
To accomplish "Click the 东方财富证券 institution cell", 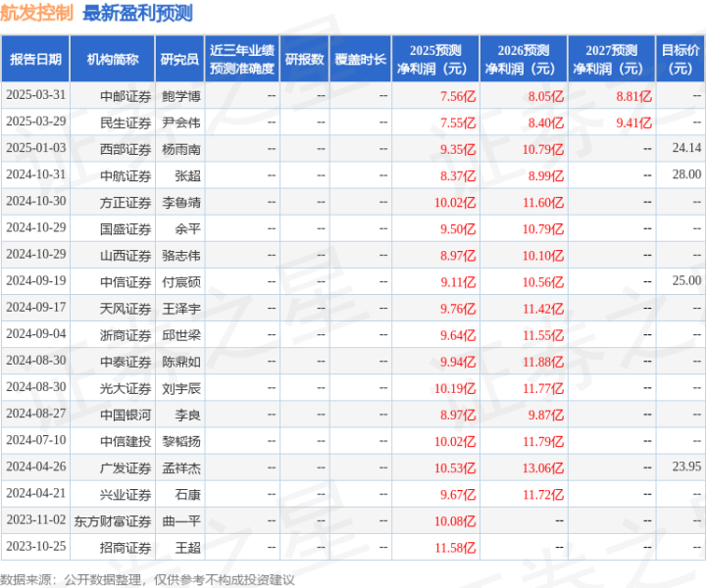I will click(113, 521).
